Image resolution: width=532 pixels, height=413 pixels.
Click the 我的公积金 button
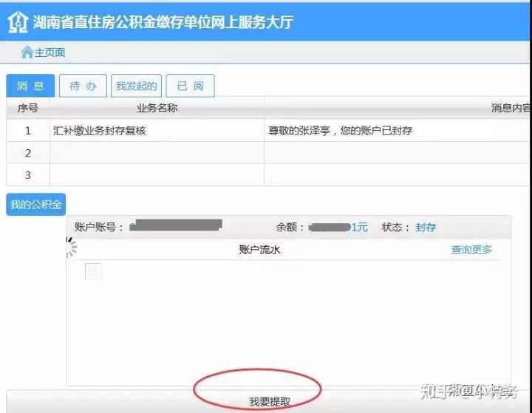coord(35,205)
